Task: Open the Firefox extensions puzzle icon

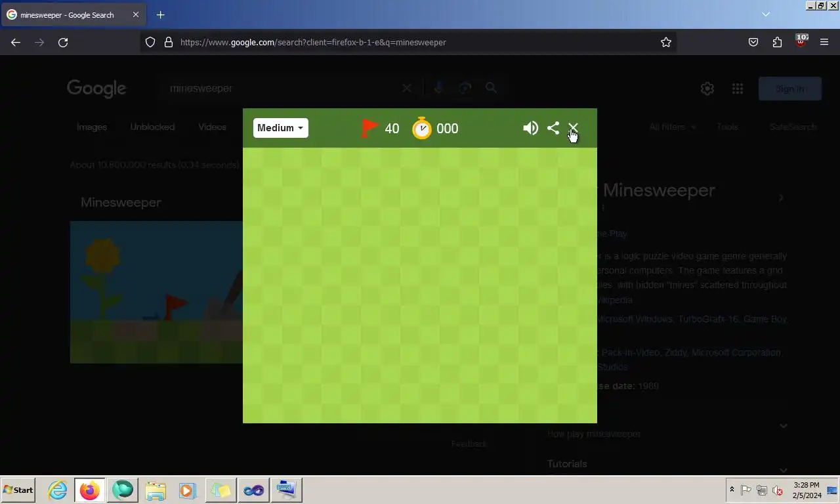Action: coord(777,42)
